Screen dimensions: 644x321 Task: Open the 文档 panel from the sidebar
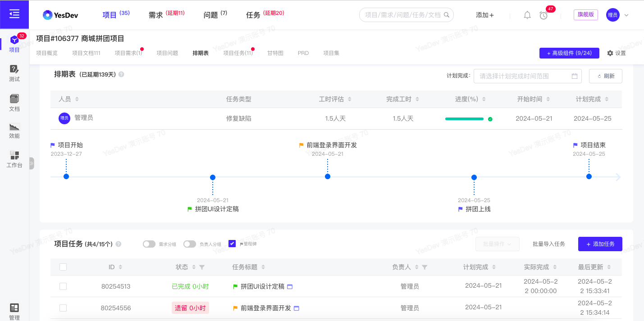[x=14, y=98]
